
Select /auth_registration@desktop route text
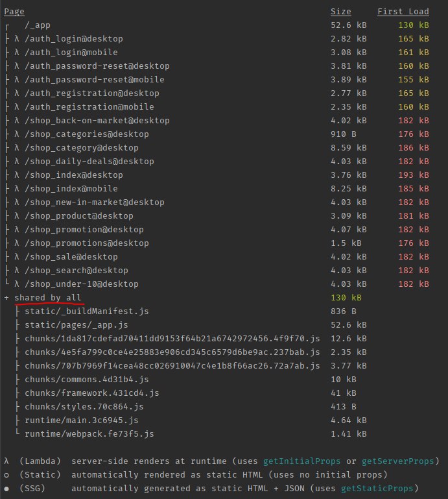coord(92,93)
